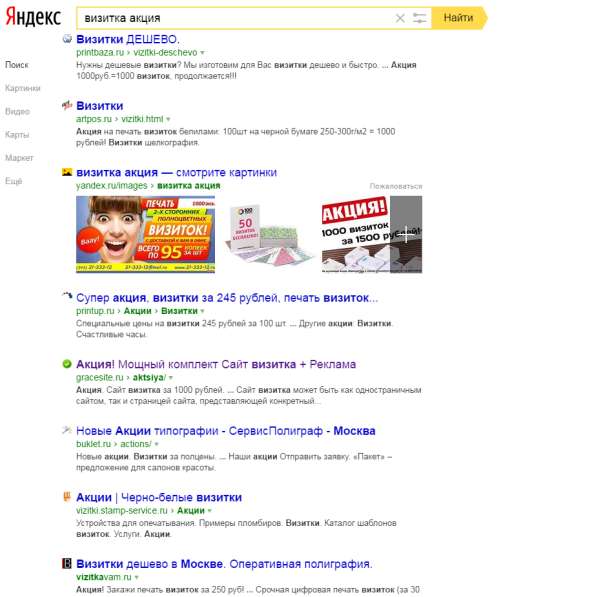Open advanced search settings sliders icon

419,18
